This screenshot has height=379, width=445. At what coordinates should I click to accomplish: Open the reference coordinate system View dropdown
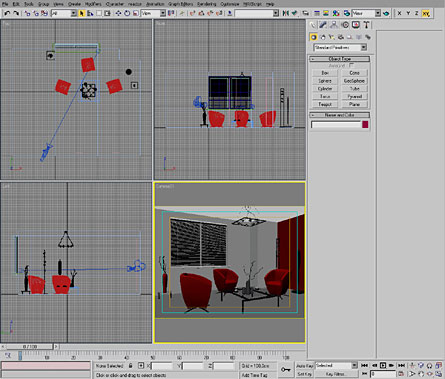click(x=153, y=13)
